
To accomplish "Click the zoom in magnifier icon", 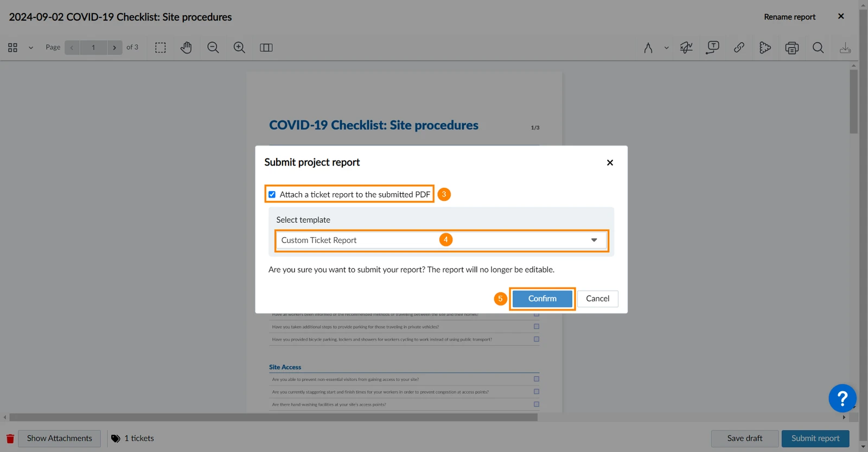I will pyautogui.click(x=239, y=48).
